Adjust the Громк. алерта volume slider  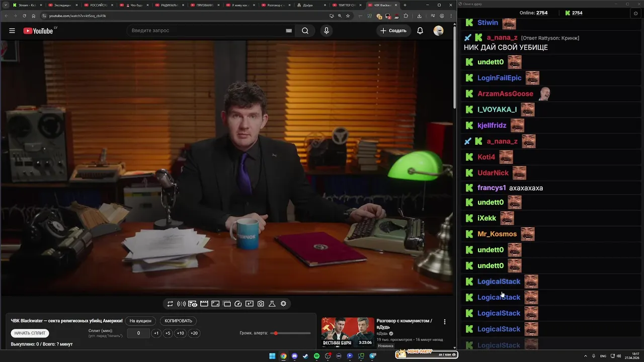[291, 333]
